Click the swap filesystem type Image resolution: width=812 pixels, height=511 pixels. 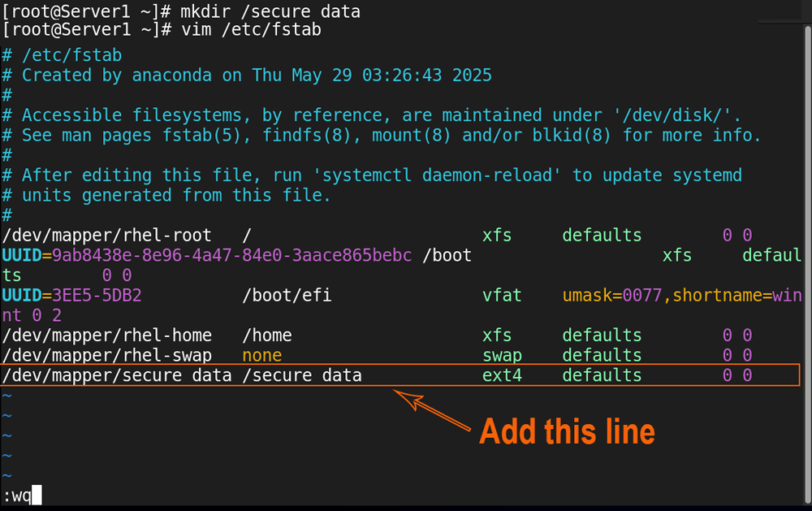(502, 356)
